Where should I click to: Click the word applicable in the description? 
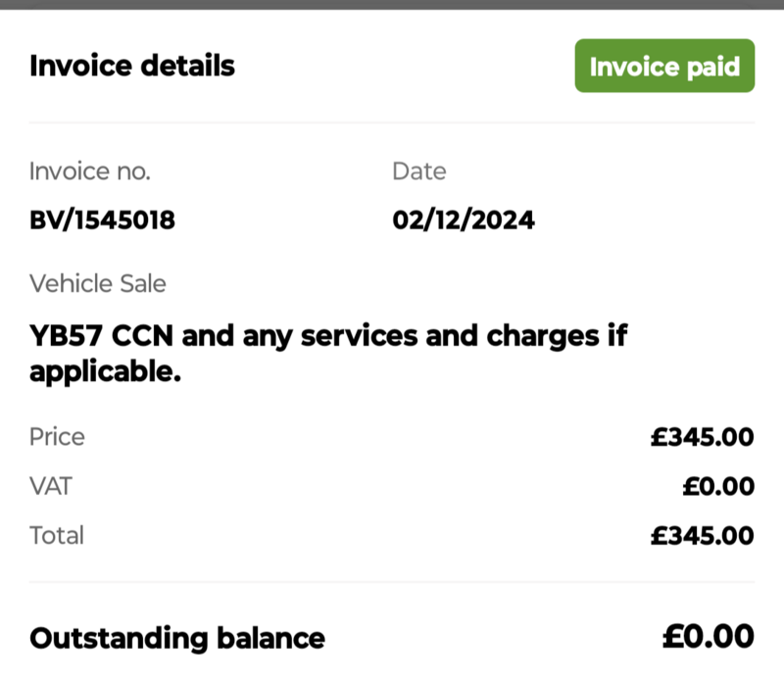point(105,373)
